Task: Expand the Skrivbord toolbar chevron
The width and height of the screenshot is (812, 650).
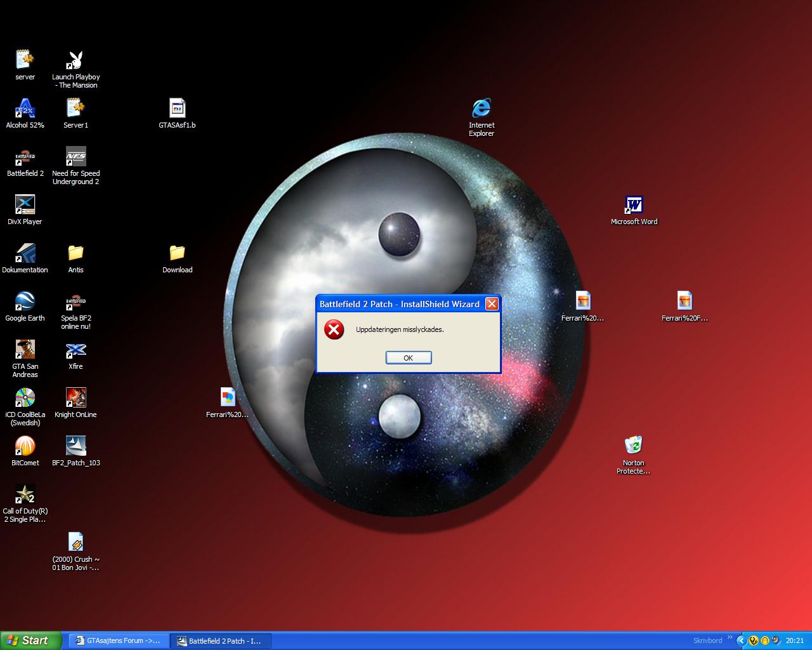Action: point(730,638)
